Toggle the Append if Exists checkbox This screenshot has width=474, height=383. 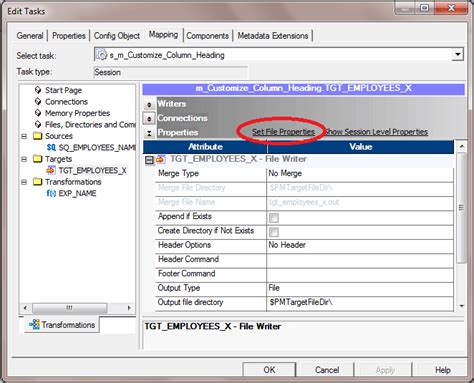click(274, 218)
